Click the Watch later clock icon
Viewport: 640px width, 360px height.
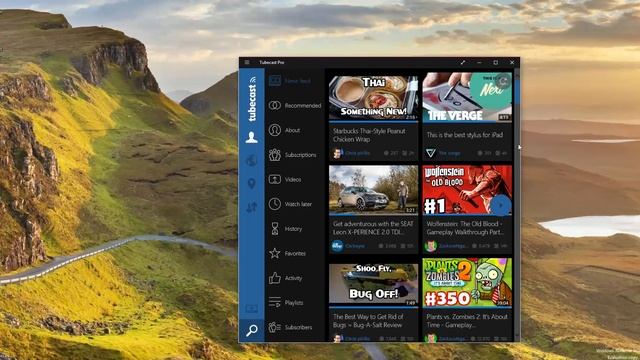pyautogui.click(x=275, y=204)
